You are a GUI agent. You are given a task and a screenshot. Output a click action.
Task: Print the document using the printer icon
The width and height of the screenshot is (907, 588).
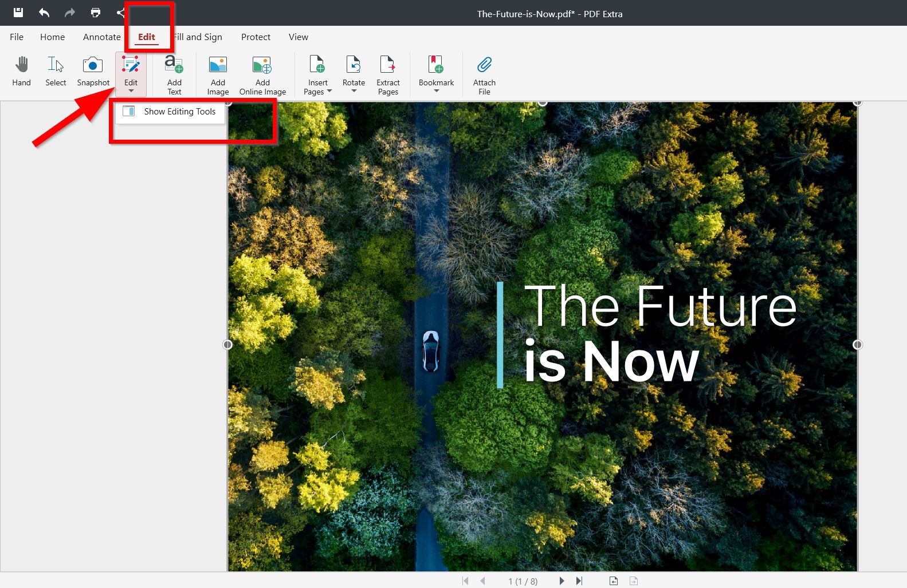[96, 12]
